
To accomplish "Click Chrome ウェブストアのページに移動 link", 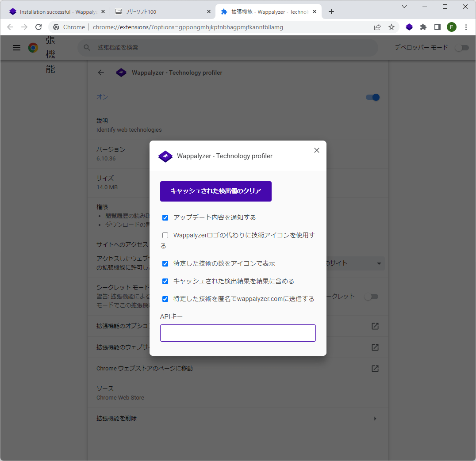I will pos(145,369).
